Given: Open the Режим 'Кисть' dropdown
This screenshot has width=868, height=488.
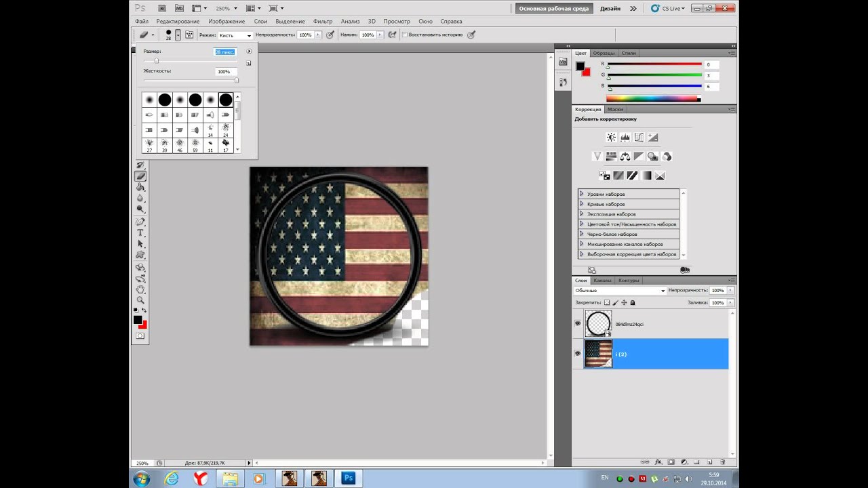Looking at the screenshot, I should (235, 35).
